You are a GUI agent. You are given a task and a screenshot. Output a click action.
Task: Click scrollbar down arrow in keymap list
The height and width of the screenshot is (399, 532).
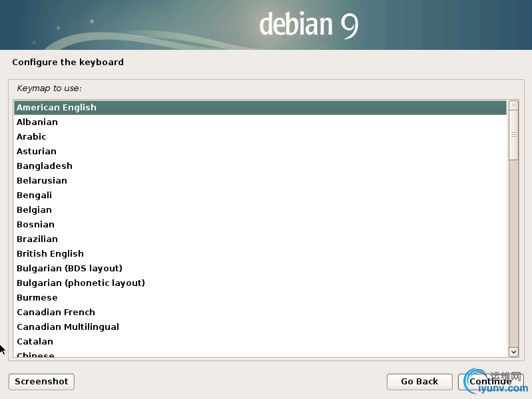click(513, 352)
